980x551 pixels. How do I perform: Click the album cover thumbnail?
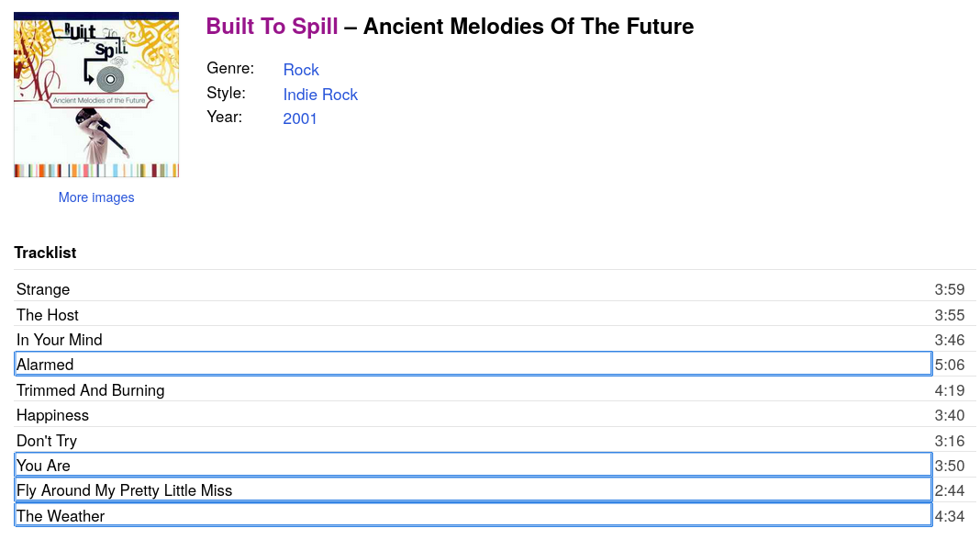96,95
